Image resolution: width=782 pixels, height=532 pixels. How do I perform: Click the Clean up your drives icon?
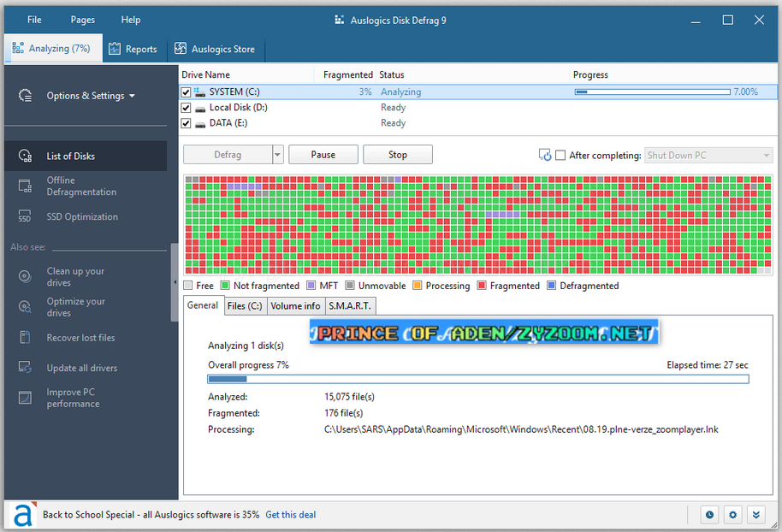coord(25,276)
